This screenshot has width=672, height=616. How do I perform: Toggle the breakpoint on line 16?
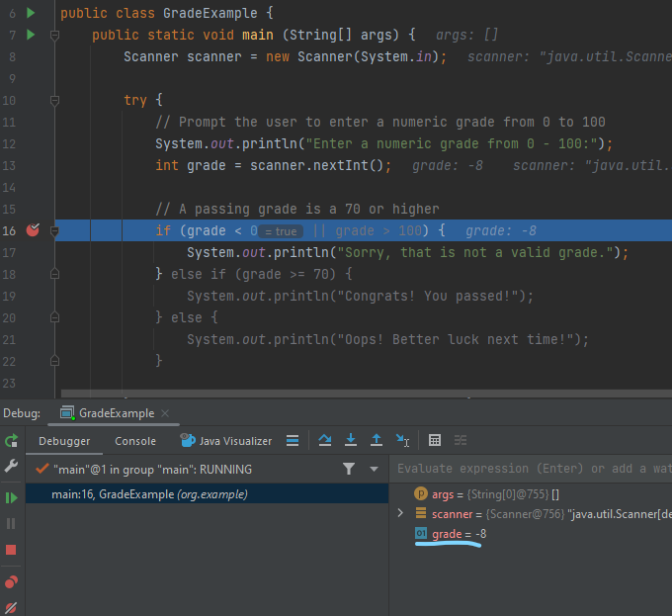coord(33,230)
